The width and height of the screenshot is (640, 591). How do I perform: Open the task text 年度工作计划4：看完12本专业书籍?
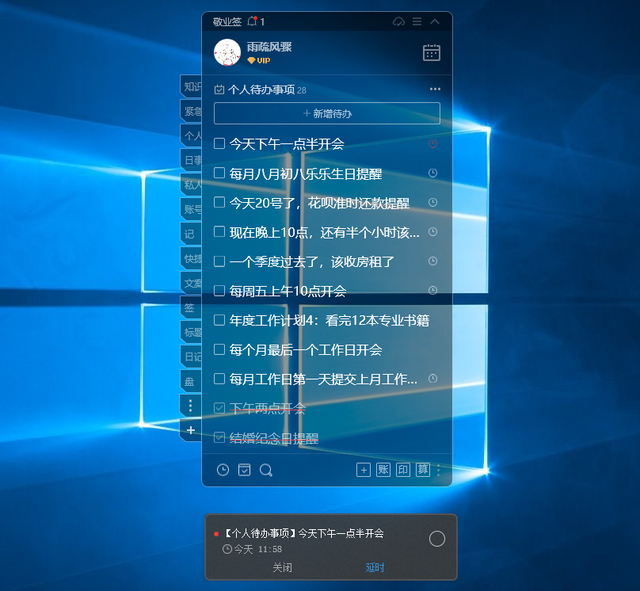329,320
